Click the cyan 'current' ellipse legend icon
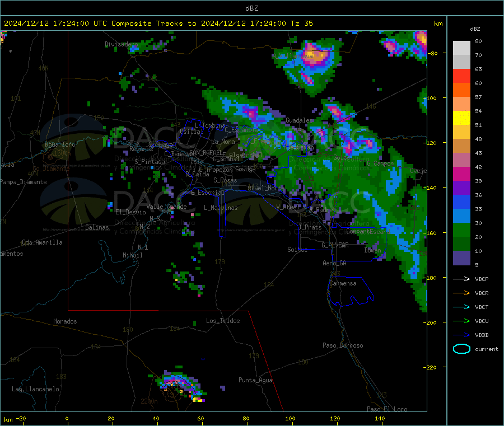 (x=461, y=349)
